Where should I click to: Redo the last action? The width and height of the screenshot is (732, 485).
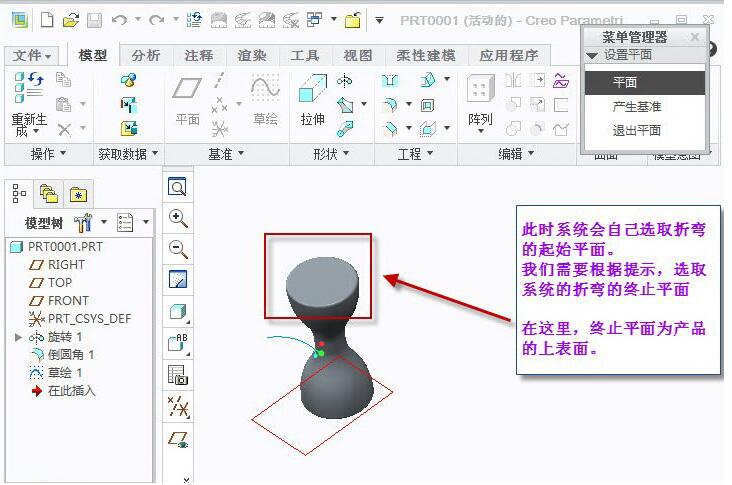(156, 20)
